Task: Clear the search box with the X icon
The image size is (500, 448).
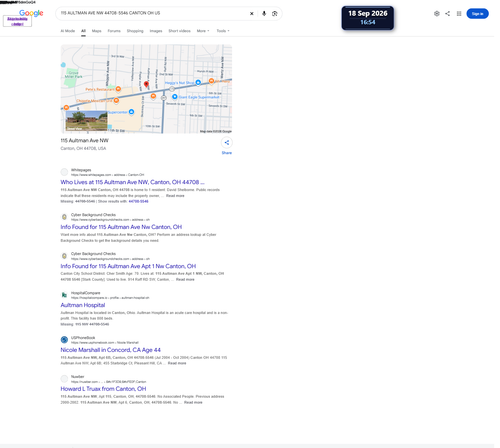Action: [252, 14]
